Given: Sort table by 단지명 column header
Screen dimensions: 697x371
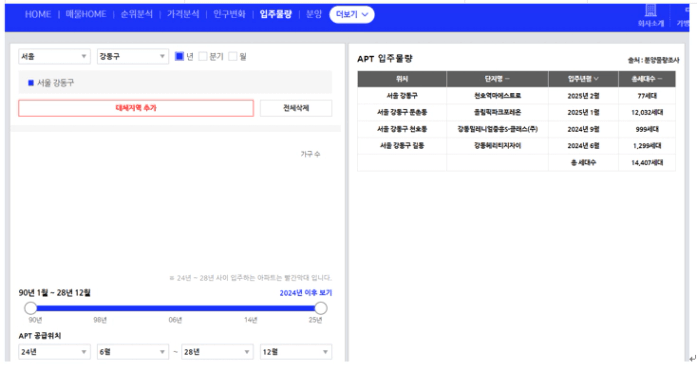Looking at the screenshot, I should (x=497, y=79).
